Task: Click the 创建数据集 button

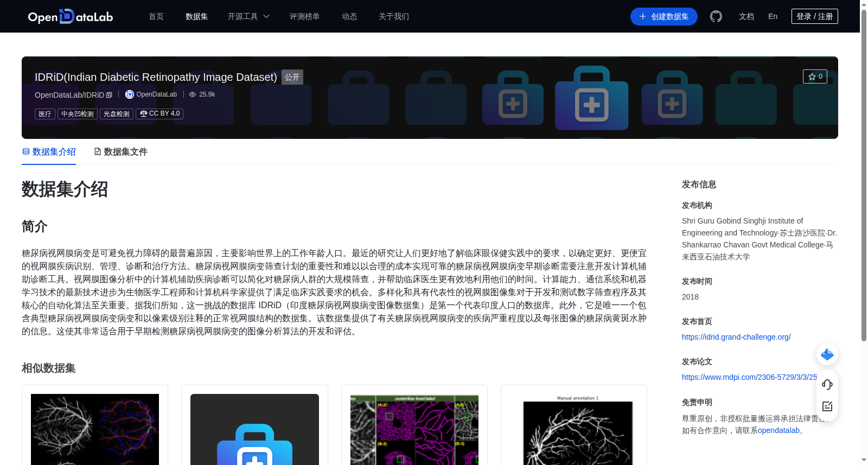Action: [x=664, y=16]
